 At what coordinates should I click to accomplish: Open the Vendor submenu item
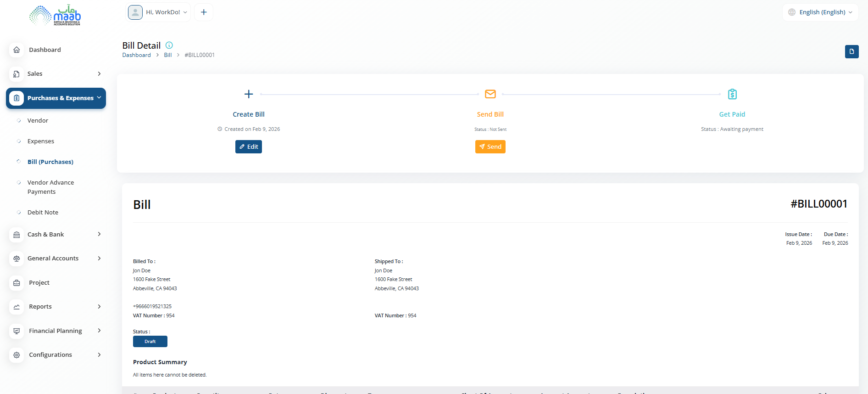click(x=38, y=121)
